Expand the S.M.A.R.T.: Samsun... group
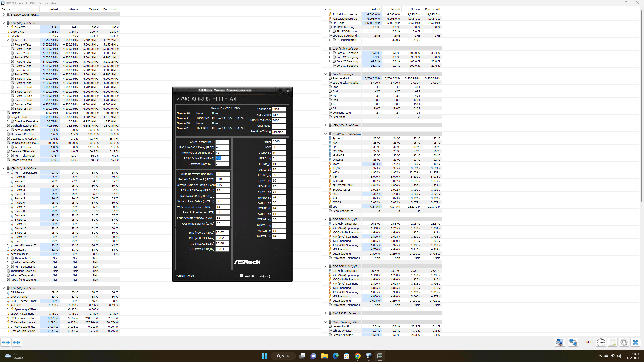 [x=325, y=313]
